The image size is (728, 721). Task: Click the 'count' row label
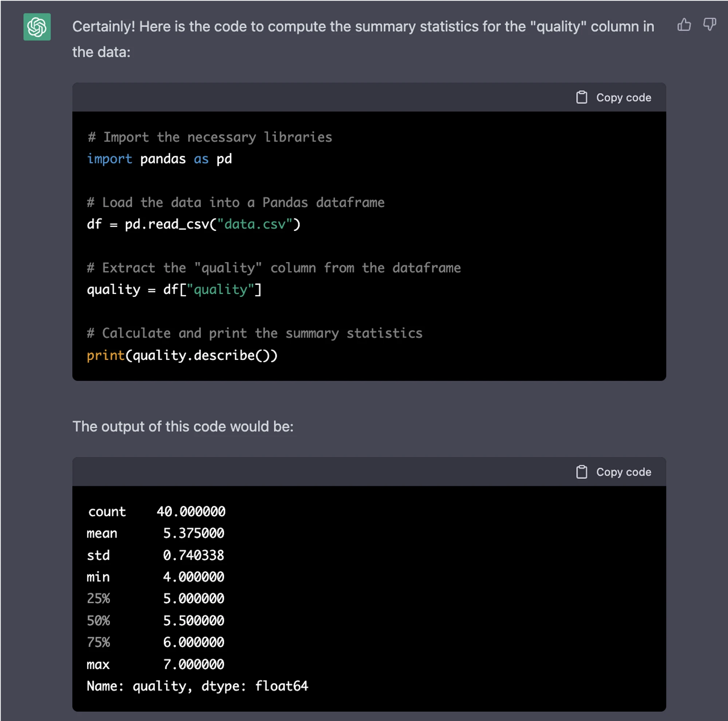click(107, 512)
